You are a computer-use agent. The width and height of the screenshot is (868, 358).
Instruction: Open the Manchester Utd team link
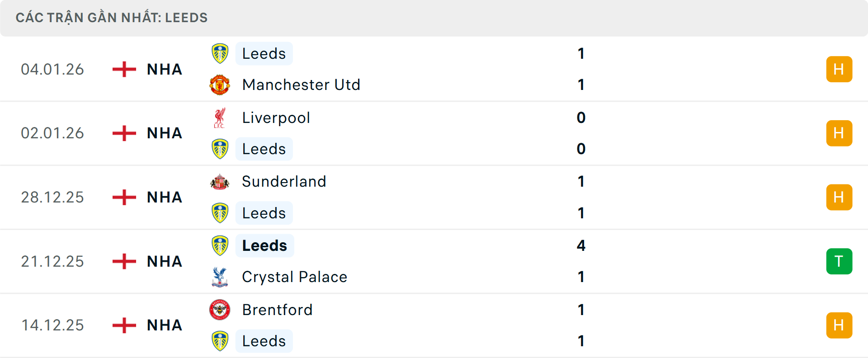coord(301,85)
